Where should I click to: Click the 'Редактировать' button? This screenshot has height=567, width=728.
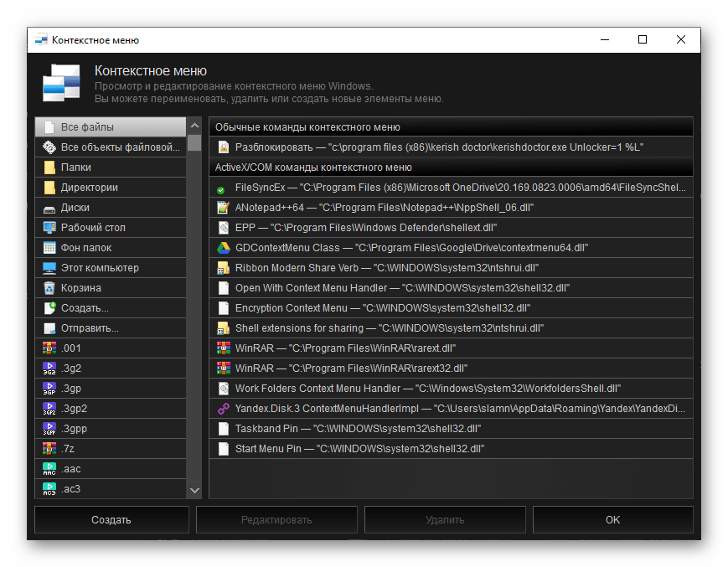[276, 519]
